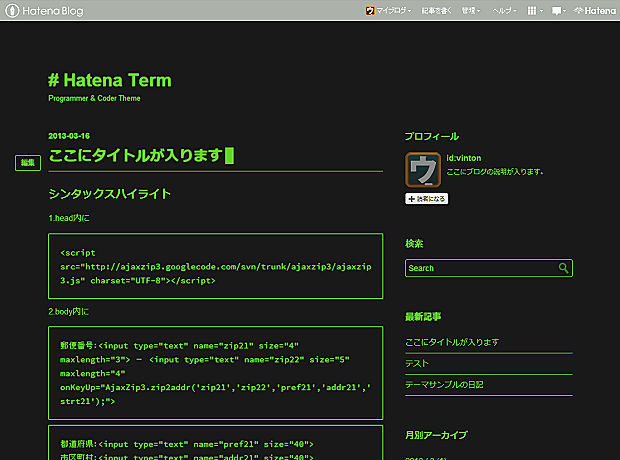Open the notifications speech bubble icon
This screenshot has width=620, height=460.
559,11
